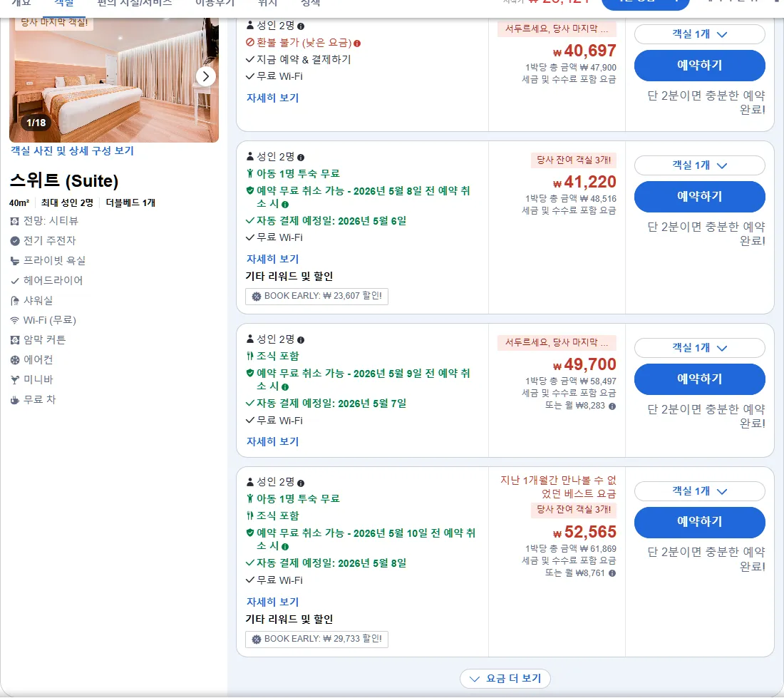Click the price ₩40,697
784x698 pixels.
click(584, 51)
